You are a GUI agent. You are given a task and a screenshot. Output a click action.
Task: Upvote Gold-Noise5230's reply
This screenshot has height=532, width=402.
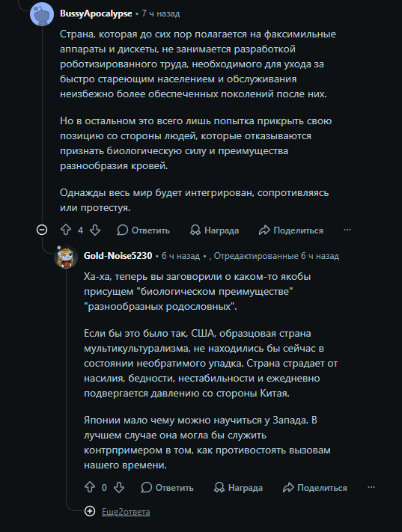click(x=90, y=488)
